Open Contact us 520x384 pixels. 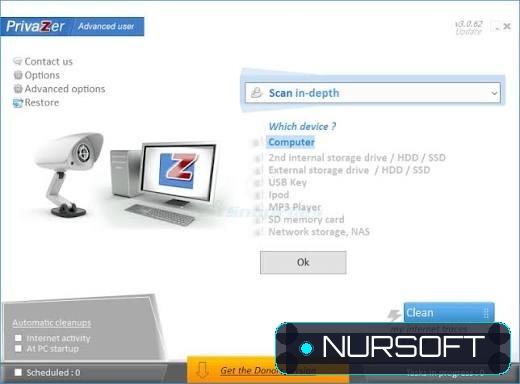click(48, 61)
